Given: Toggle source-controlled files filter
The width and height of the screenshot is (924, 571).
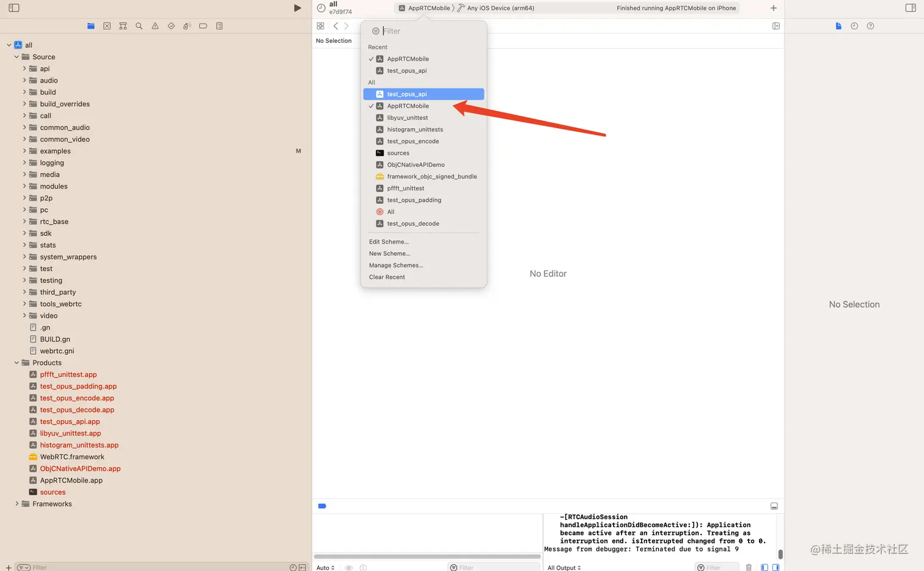Looking at the screenshot, I should [302, 567].
